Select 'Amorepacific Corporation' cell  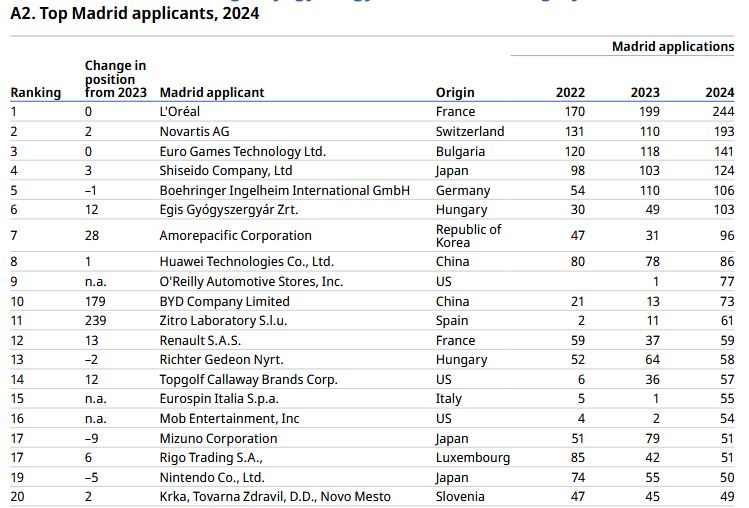tap(235, 236)
